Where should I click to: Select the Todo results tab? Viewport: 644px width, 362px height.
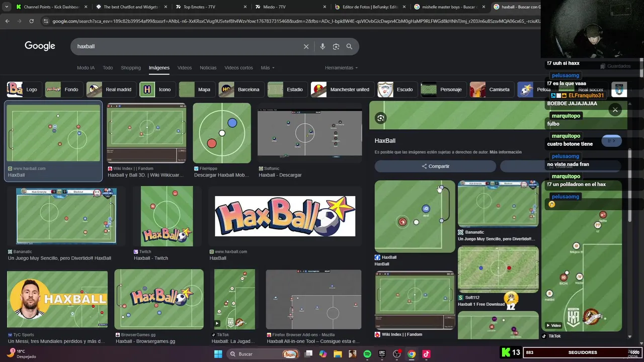(x=108, y=68)
